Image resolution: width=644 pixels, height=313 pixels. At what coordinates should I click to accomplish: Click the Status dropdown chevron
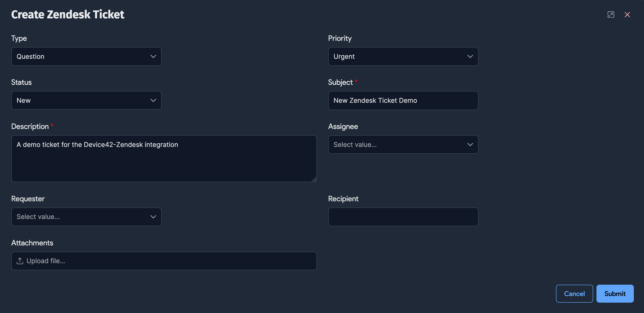click(153, 100)
